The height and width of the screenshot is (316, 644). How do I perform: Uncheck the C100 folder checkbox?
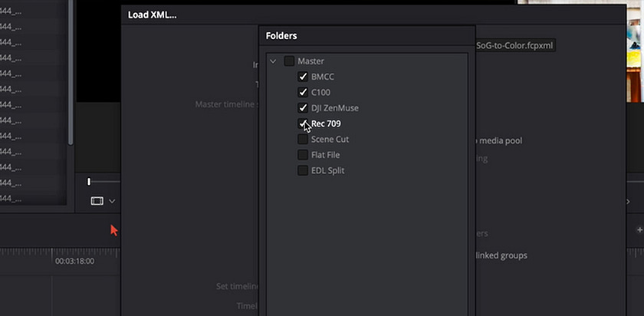(x=303, y=93)
